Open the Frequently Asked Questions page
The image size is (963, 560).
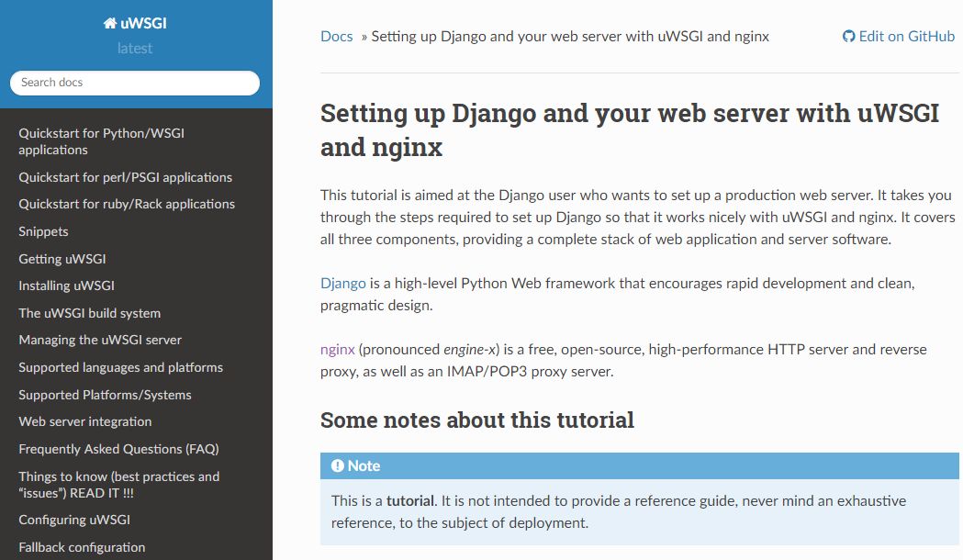[118, 449]
